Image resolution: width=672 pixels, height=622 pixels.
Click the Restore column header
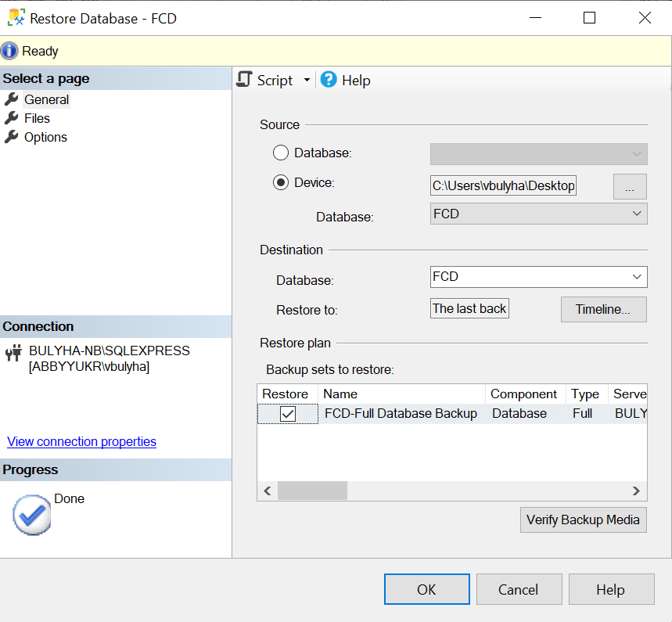coord(288,394)
